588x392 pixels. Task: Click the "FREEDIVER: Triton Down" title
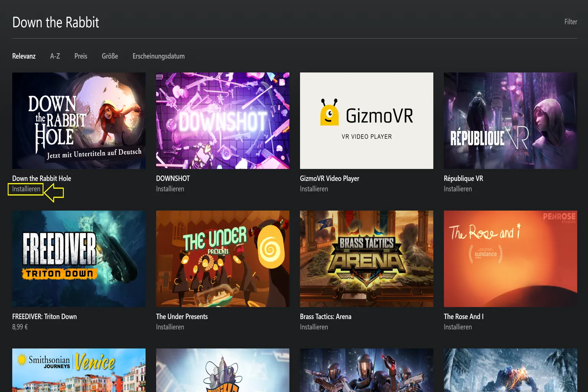pos(44,317)
